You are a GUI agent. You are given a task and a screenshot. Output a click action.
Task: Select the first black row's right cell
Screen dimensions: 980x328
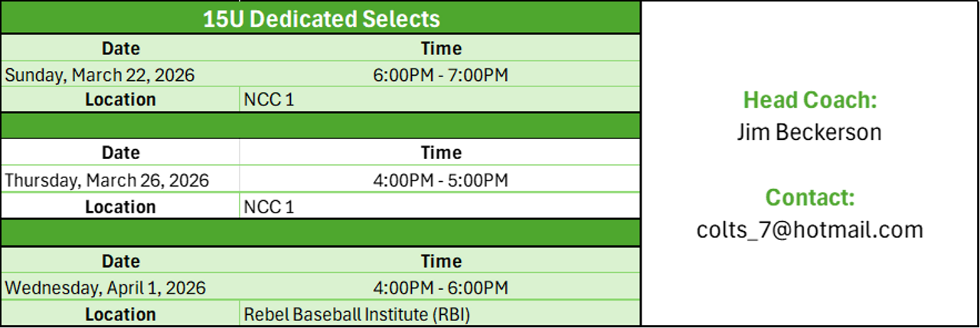coord(439,151)
